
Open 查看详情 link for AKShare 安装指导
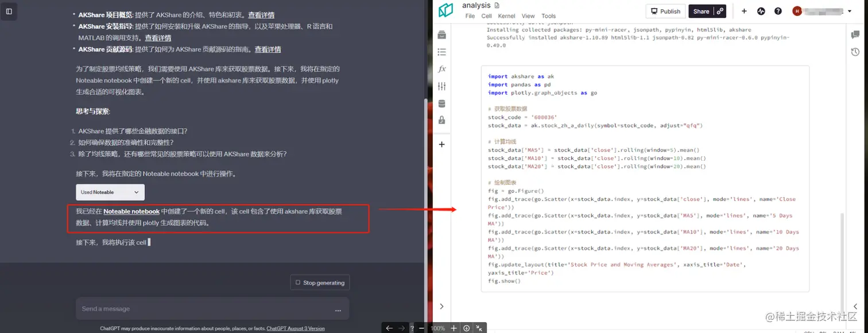click(158, 38)
